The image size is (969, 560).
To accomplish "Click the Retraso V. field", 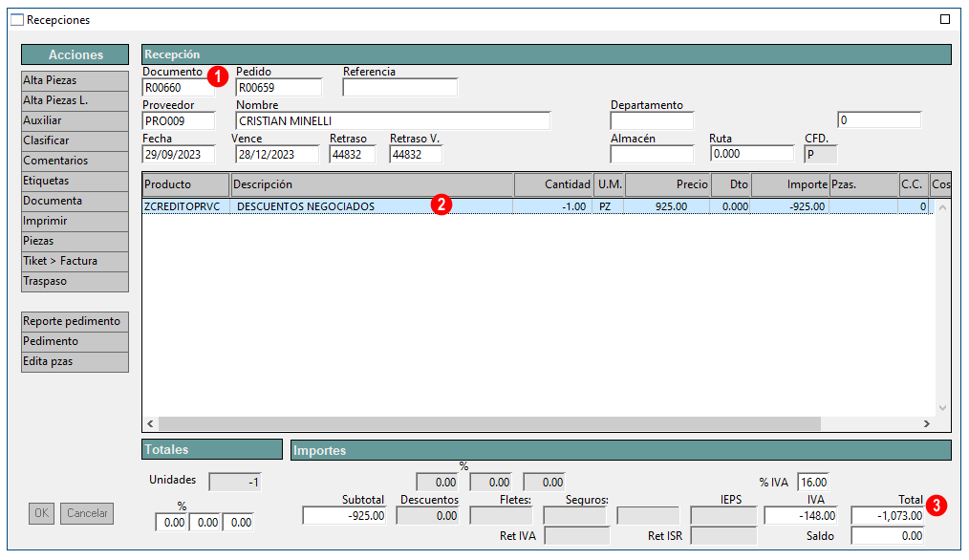I will tap(416, 155).
